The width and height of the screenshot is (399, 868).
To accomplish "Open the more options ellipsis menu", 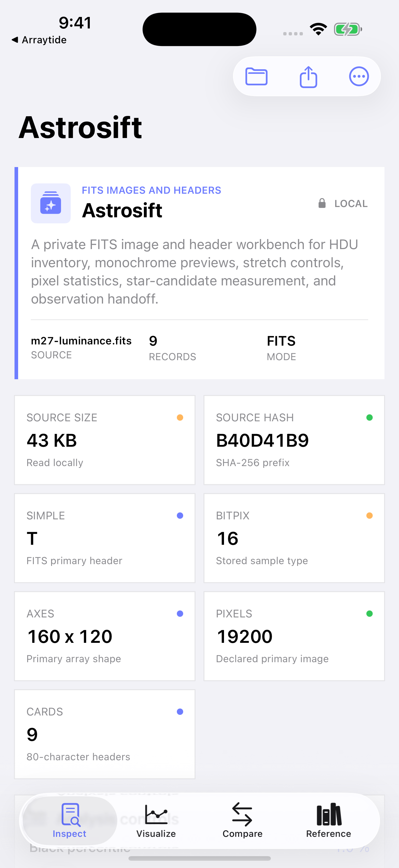I will pos(359,77).
